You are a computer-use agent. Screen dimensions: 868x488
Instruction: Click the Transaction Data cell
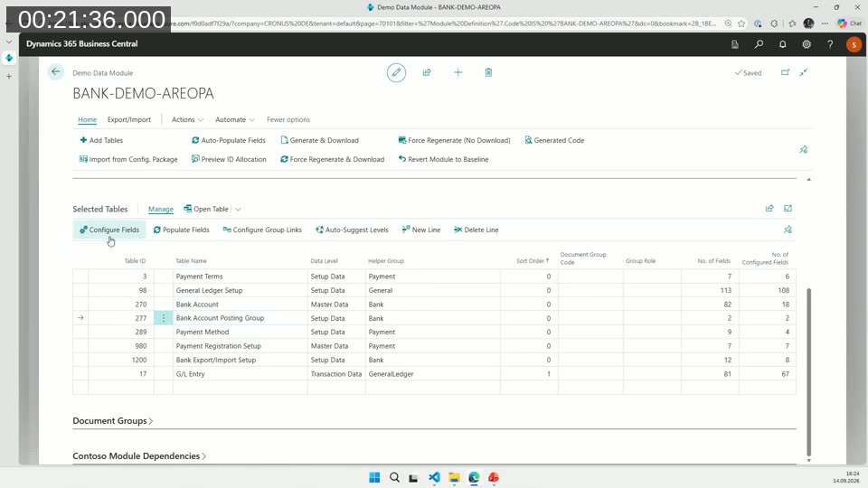[336, 374]
